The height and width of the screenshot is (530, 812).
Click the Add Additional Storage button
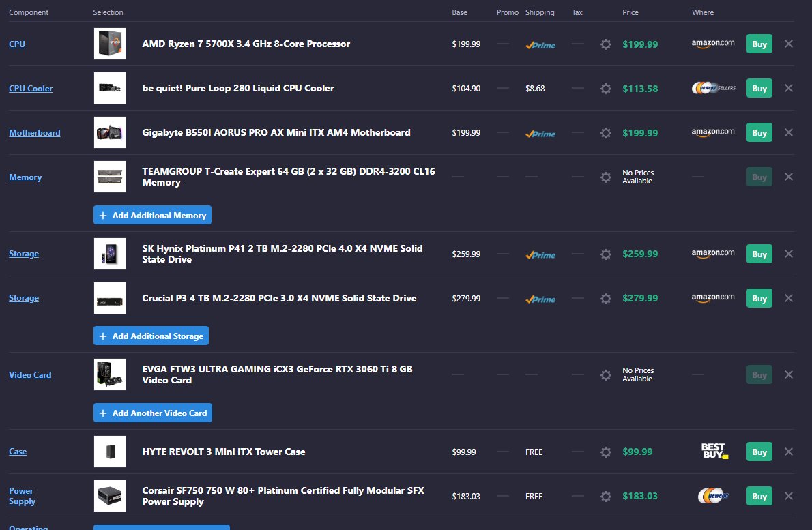click(151, 336)
